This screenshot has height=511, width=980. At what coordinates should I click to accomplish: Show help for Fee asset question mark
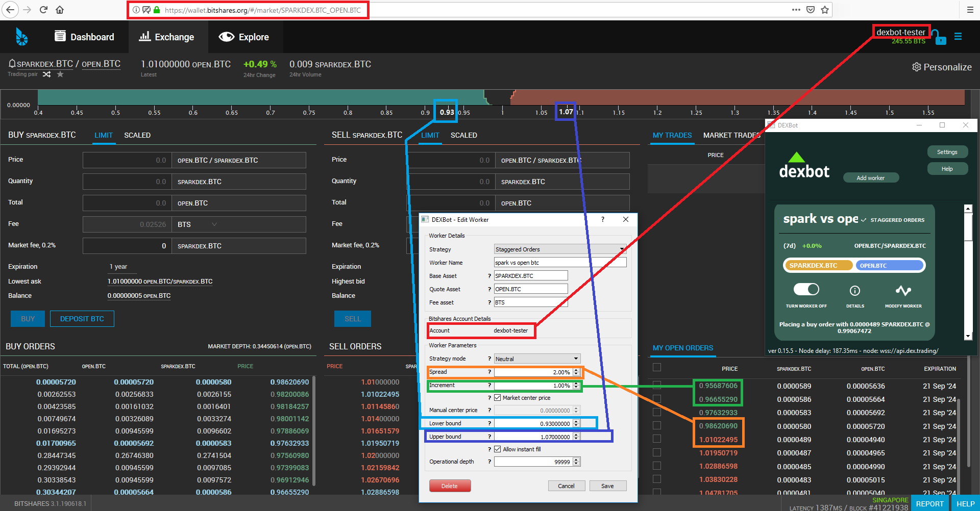tap(489, 302)
